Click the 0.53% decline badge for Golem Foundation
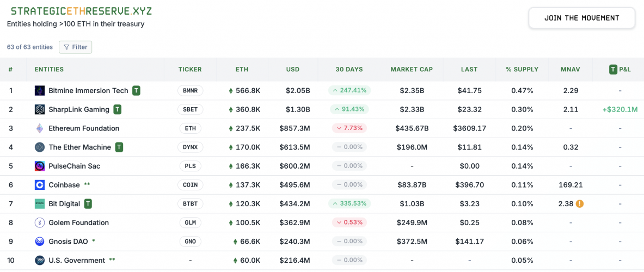 click(349, 223)
